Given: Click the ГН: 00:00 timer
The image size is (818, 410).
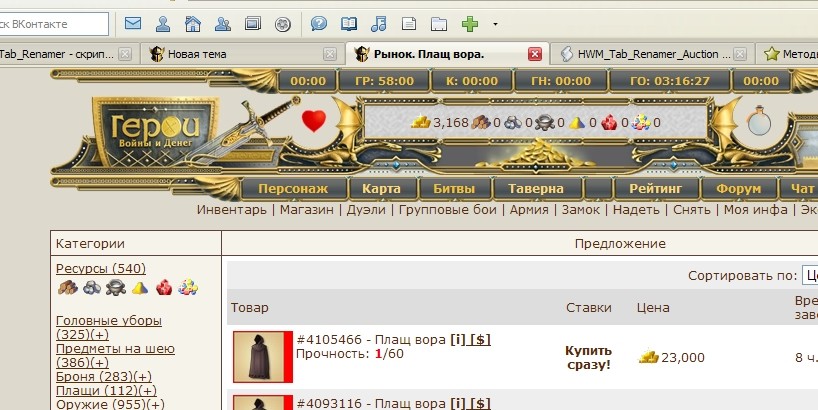Looking at the screenshot, I should (561, 81).
